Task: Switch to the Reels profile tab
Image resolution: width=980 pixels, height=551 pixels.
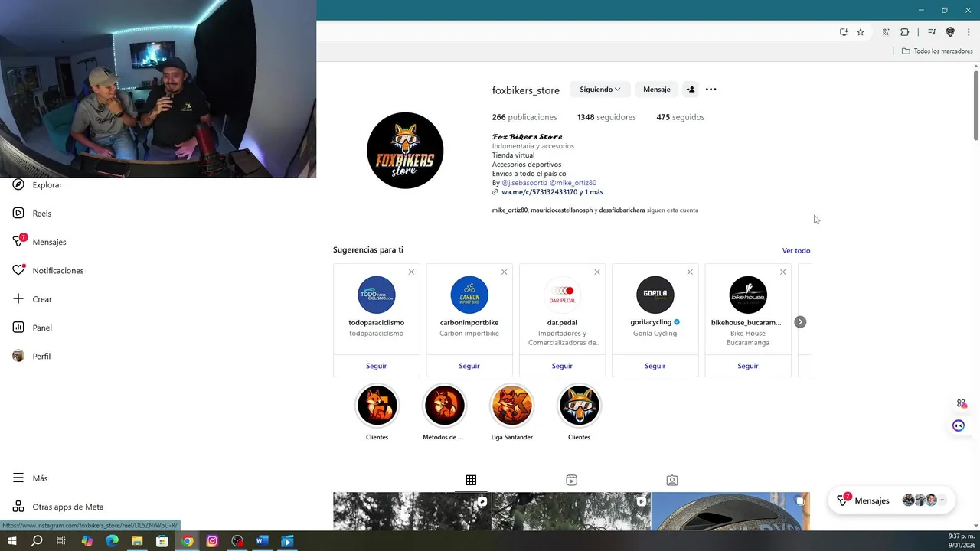Action: pos(571,480)
